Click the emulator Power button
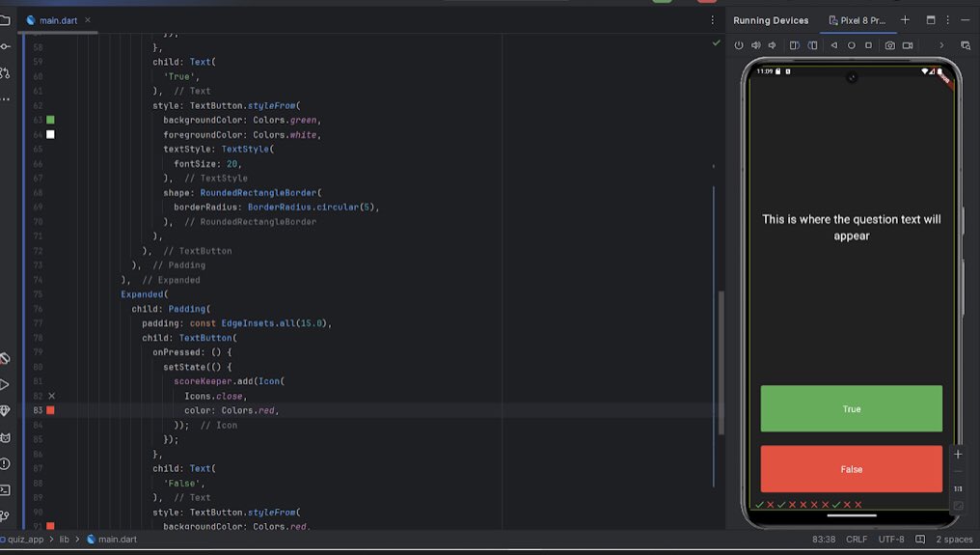The image size is (980, 555). [x=739, y=45]
